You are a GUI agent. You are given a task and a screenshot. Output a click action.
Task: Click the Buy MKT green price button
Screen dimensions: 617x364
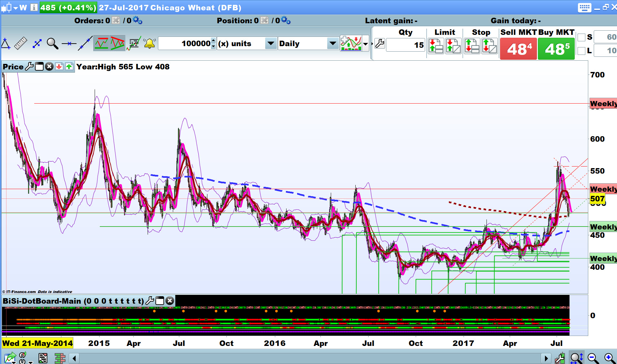[556, 49]
